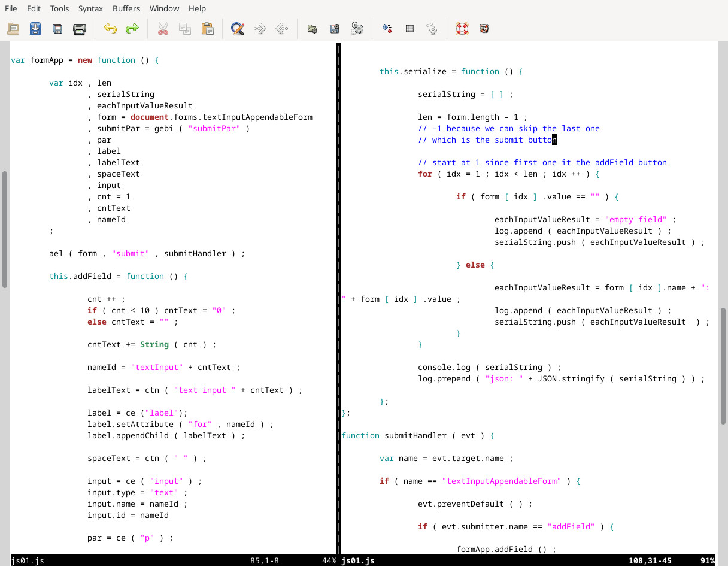Click the Open file toolbar icon
This screenshot has width=728, height=579.
[13, 29]
